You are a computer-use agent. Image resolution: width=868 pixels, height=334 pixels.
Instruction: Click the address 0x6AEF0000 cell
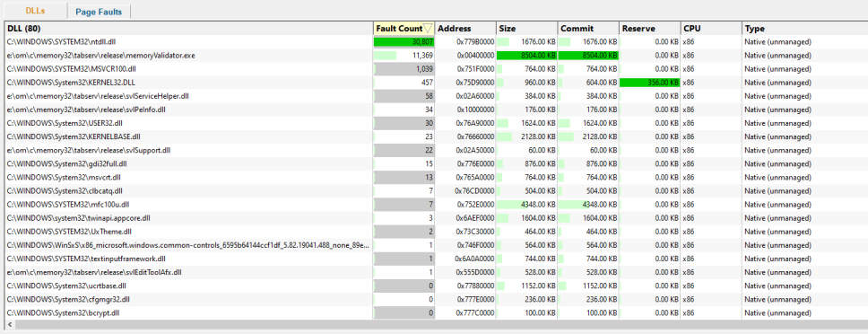(465, 218)
